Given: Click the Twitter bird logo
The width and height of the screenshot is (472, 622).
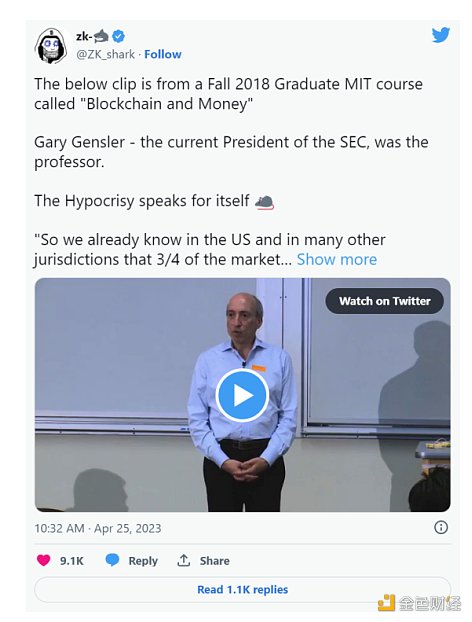Looking at the screenshot, I should pyautogui.click(x=441, y=35).
